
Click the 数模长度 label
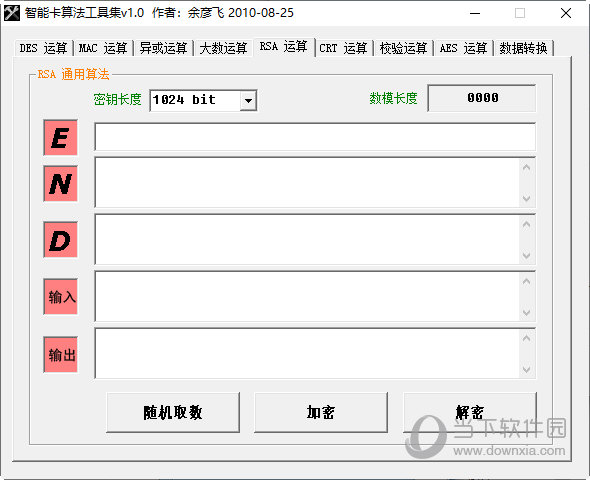click(393, 98)
